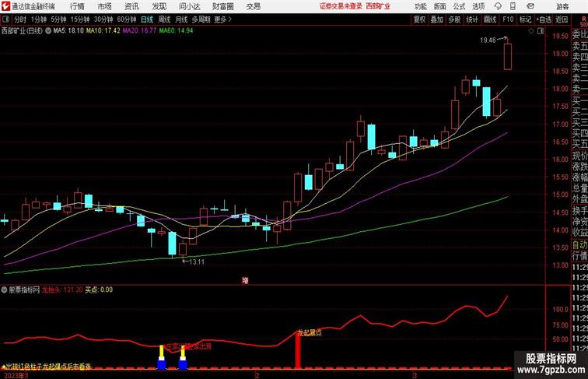Switch to 分时 chart period
This screenshot has height=379, width=588.
click(20, 19)
